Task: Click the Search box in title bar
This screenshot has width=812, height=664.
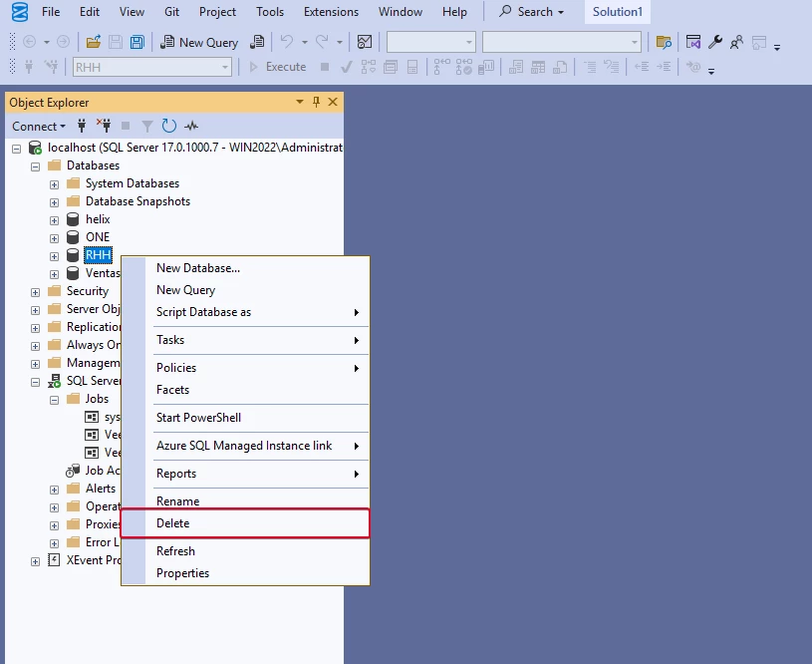Action: [x=532, y=11]
